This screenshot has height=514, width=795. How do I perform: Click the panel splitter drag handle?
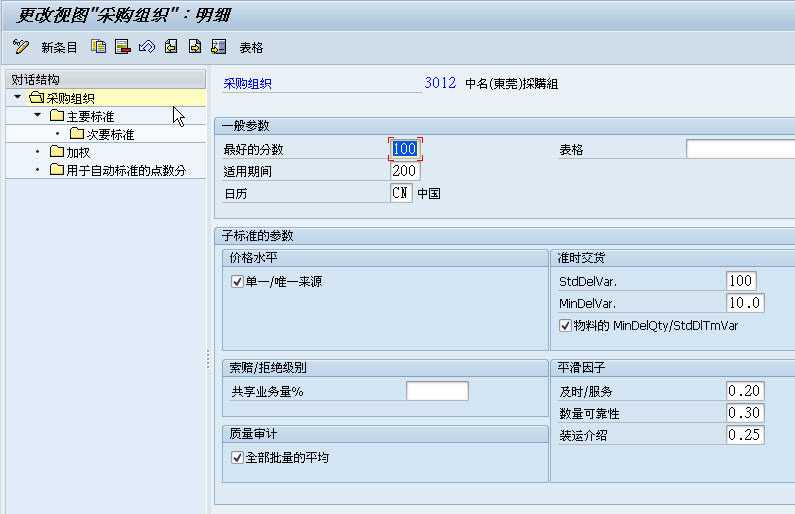click(208, 359)
